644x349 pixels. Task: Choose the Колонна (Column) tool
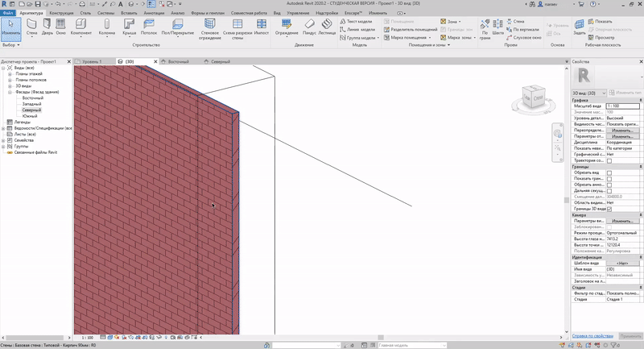click(106, 27)
